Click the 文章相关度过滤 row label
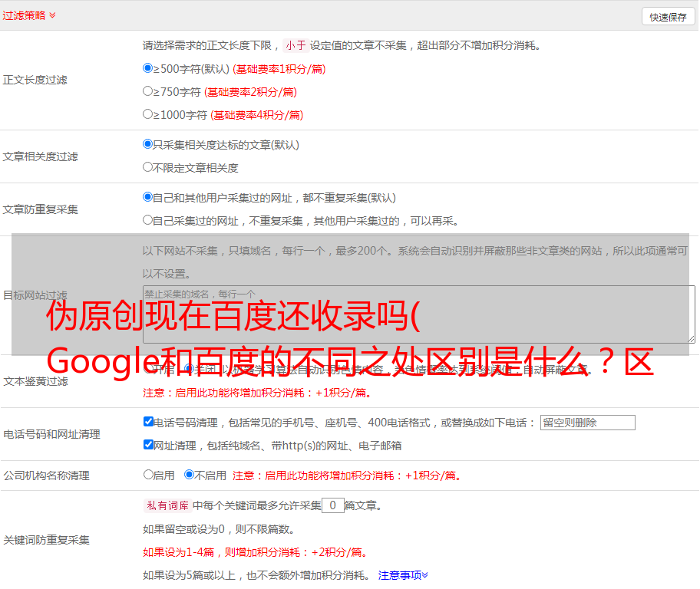The height and width of the screenshot is (589, 700). [x=40, y=156]
